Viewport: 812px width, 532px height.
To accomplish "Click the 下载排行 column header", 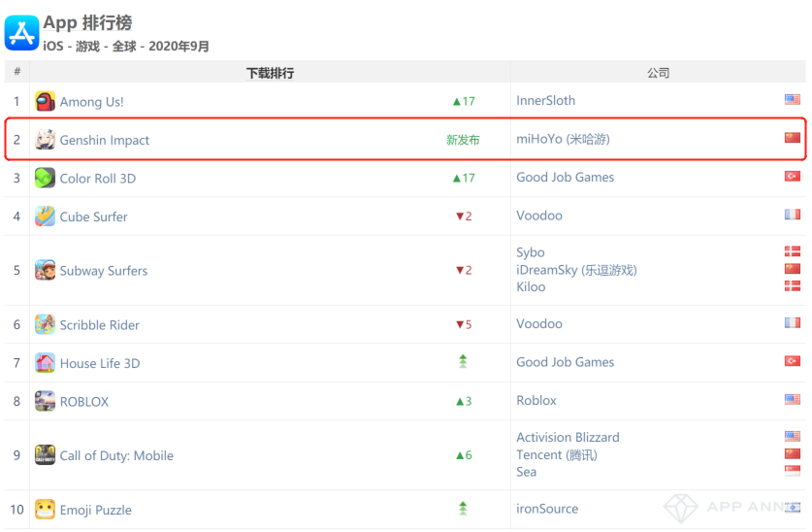I will (x=270, y=73).
